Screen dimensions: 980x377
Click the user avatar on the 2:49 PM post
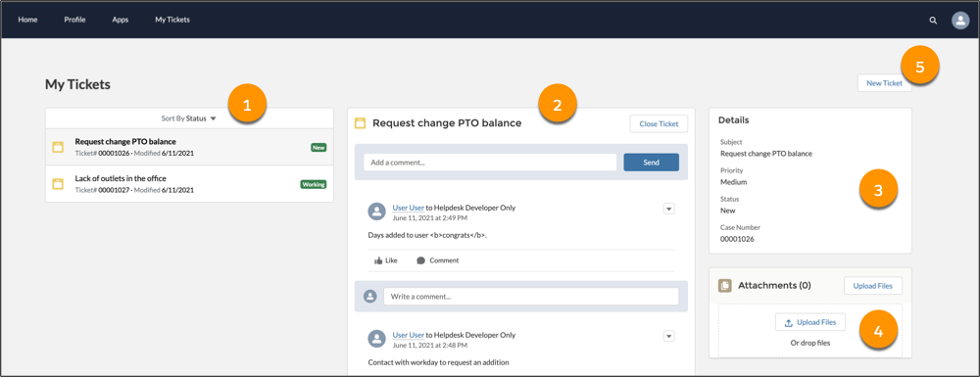tap(376, 212)
